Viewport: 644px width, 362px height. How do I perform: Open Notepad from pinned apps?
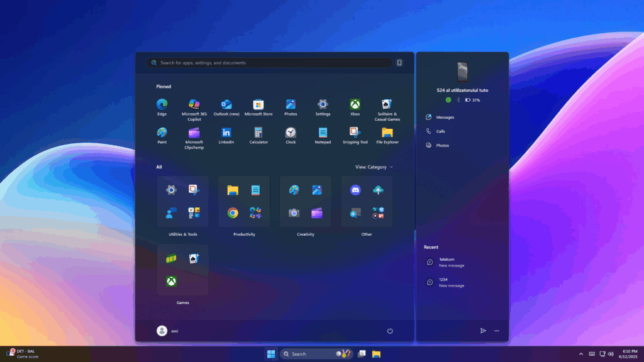[323, 136]
